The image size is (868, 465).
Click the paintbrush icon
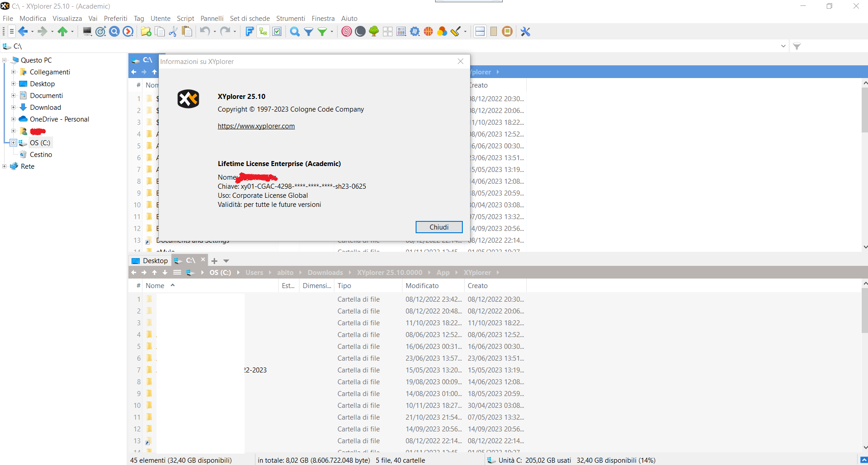point(456,31)
